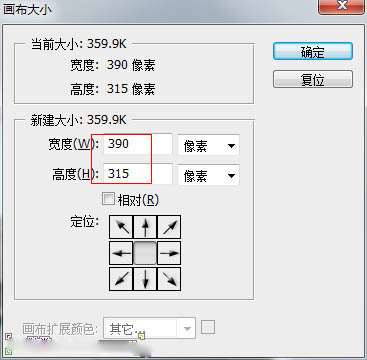Confirm with the 确定 button
367x360 pixels.
tap(313, 52)
